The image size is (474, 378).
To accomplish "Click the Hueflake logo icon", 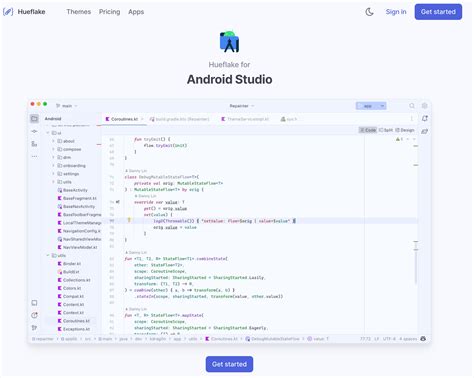I will [8, 12].
